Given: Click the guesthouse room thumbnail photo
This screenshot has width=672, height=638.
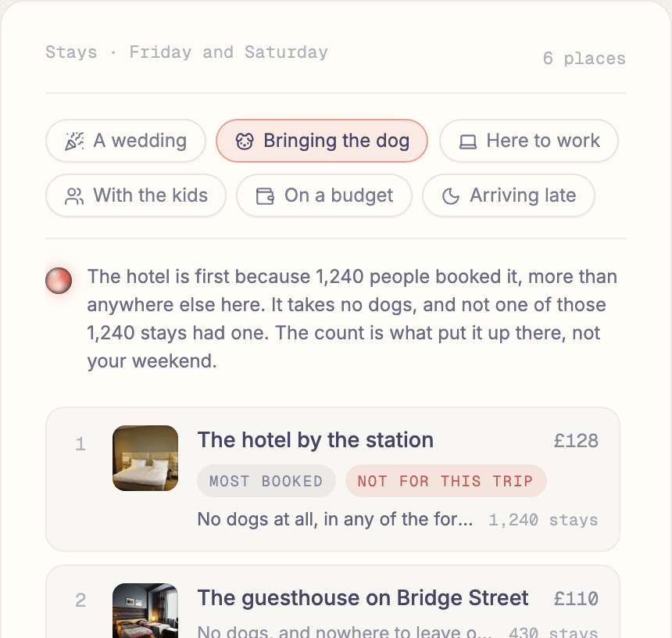Looking at the screenshot, I should pyautogui.click(x=145, y=611).
